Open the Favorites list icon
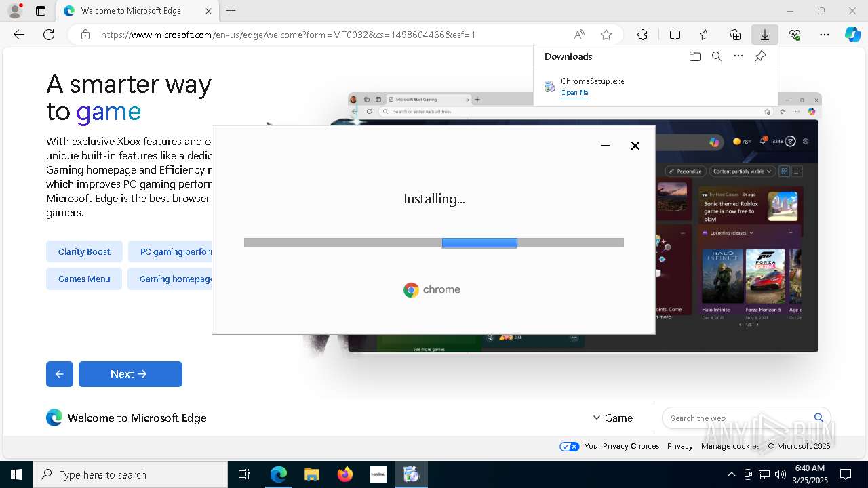The height and width of the screenshot is (488, 868). (x=705, y=35)
